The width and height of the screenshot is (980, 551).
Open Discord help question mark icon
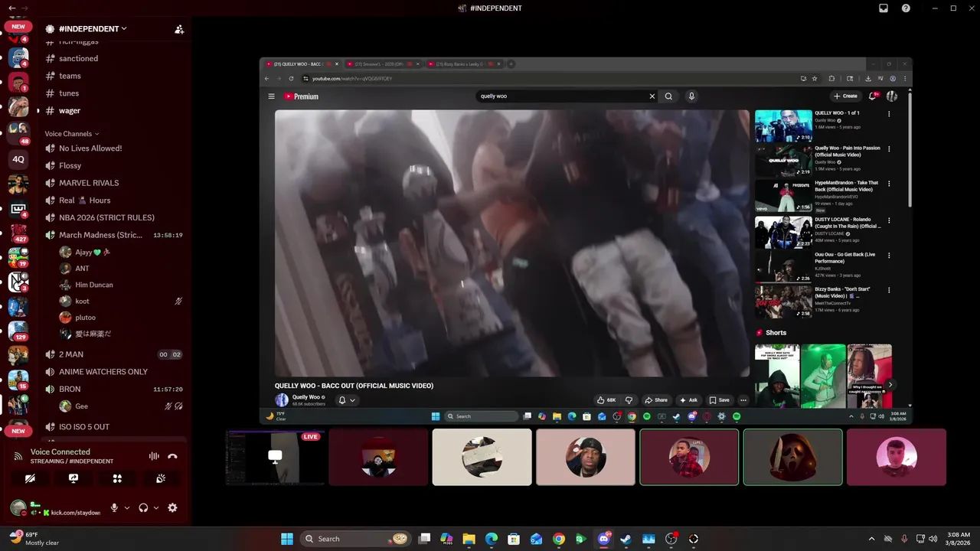coord(906,8)
